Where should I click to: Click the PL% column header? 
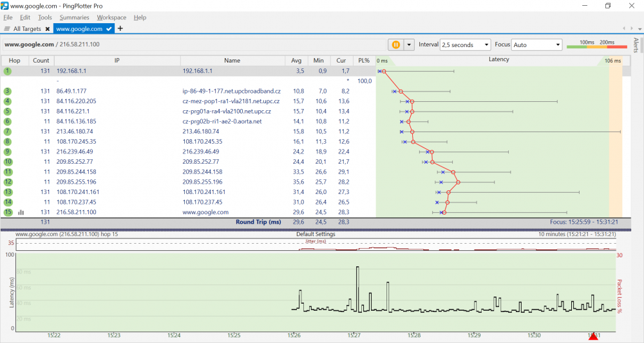click(364, 61)
